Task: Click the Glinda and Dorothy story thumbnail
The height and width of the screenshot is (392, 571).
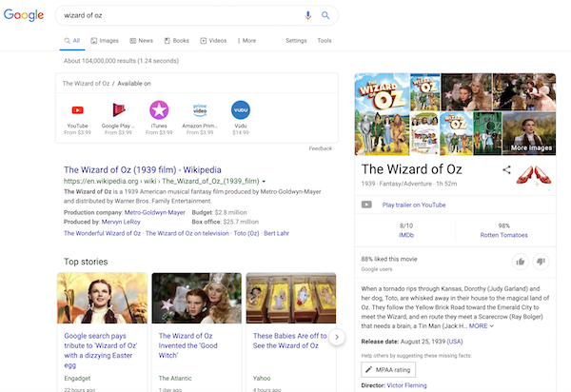Action: pyautogui.click(x=197, y=298)
